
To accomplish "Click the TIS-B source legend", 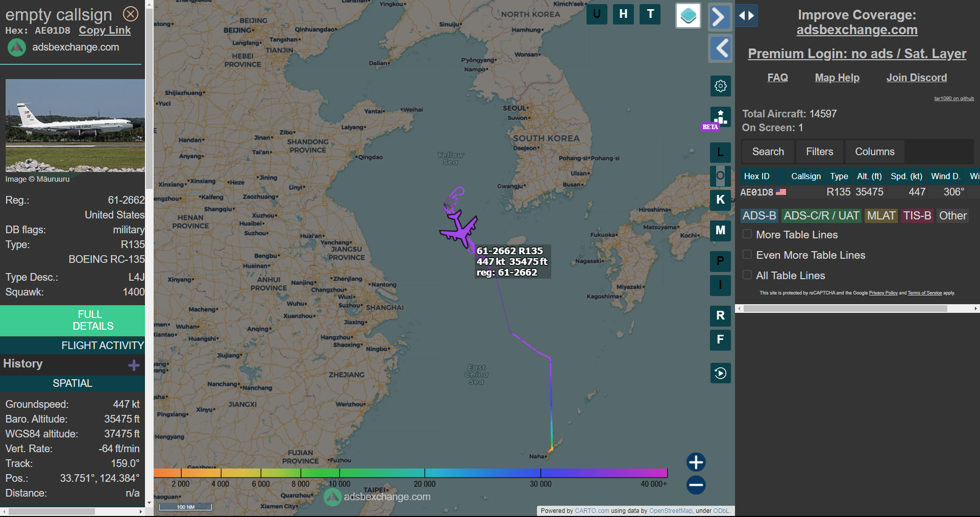I will click(x=917, y=216).
